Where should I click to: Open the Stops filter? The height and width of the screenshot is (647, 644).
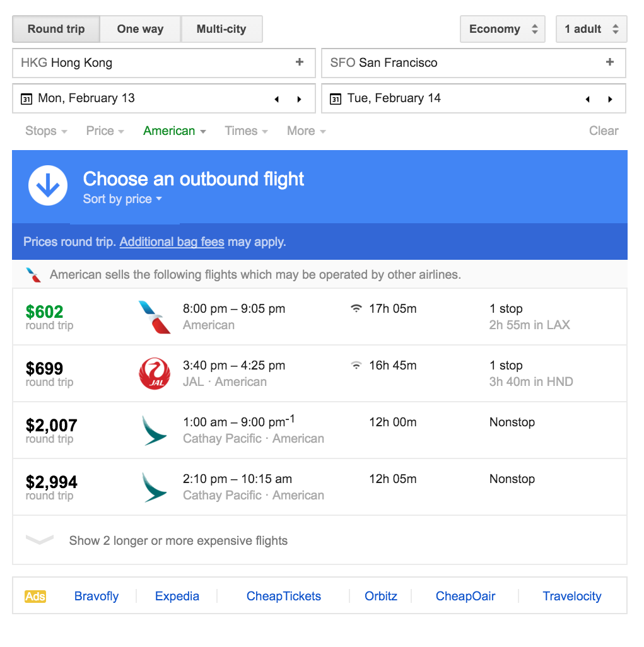coord(45,131)
